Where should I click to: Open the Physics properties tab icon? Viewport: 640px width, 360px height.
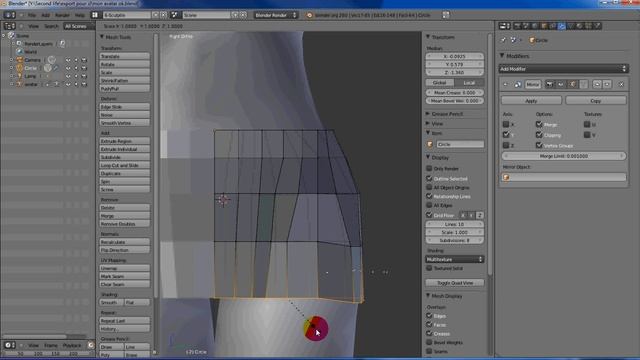(x=598, y=26)
